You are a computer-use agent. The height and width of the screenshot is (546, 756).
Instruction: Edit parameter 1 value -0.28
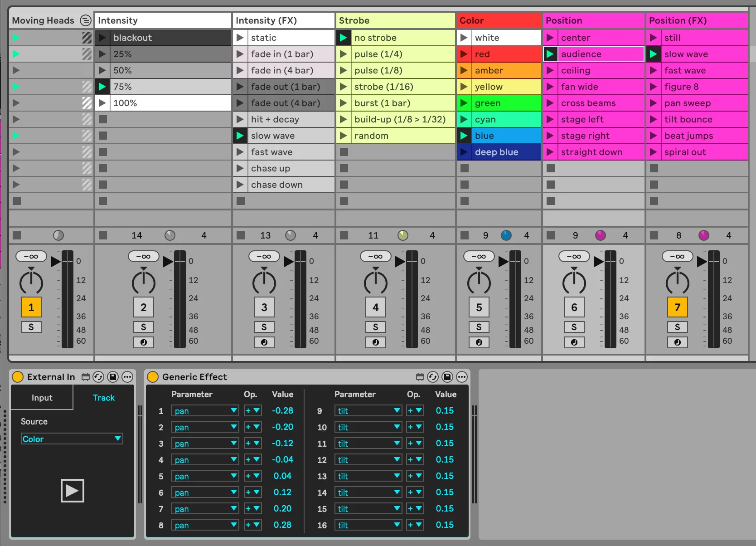282,410
